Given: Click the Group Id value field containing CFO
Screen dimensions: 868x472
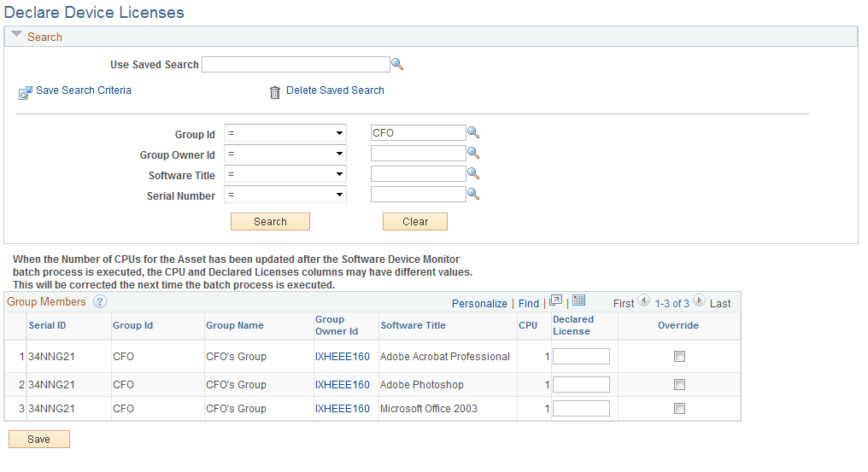Looking at the screenshot, I should (419, 133).
